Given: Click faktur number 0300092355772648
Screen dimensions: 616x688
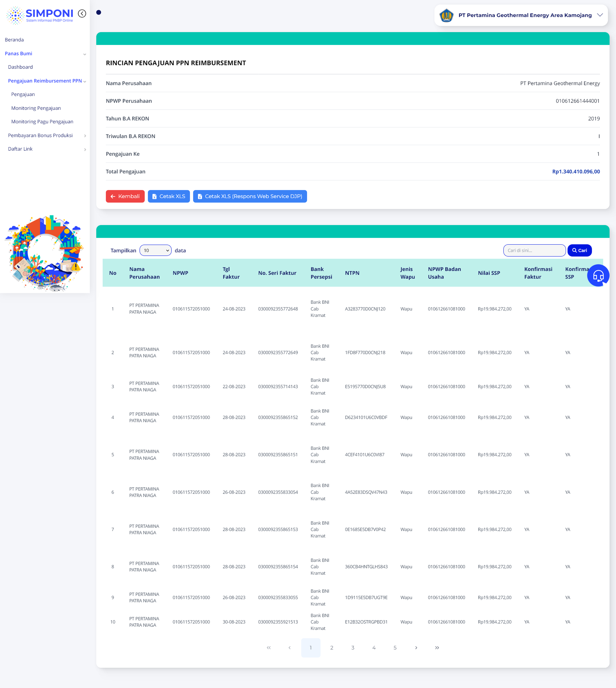Looking at the screenshot, I should (x=278, y=309).
